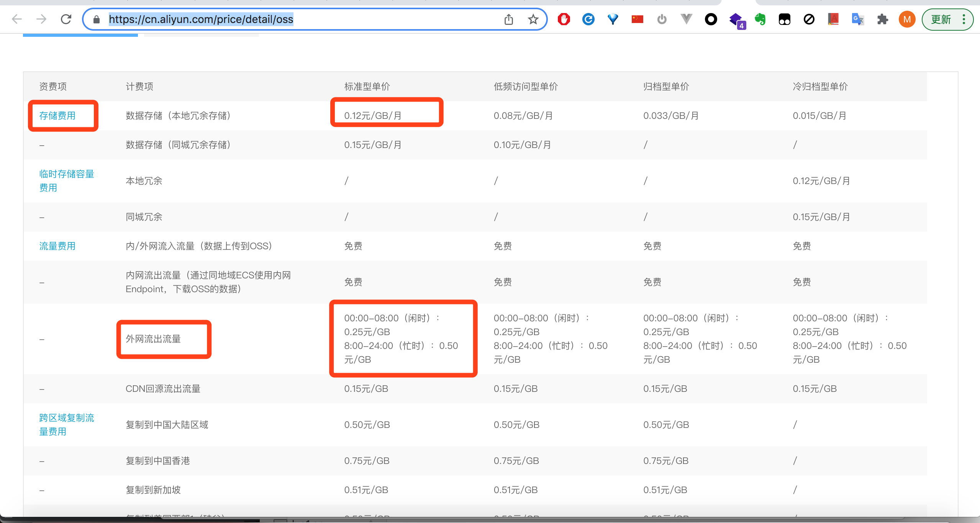Open the M profile avatar menu
The height and width of the screenshot is (523, 980).
click(907, 19)
